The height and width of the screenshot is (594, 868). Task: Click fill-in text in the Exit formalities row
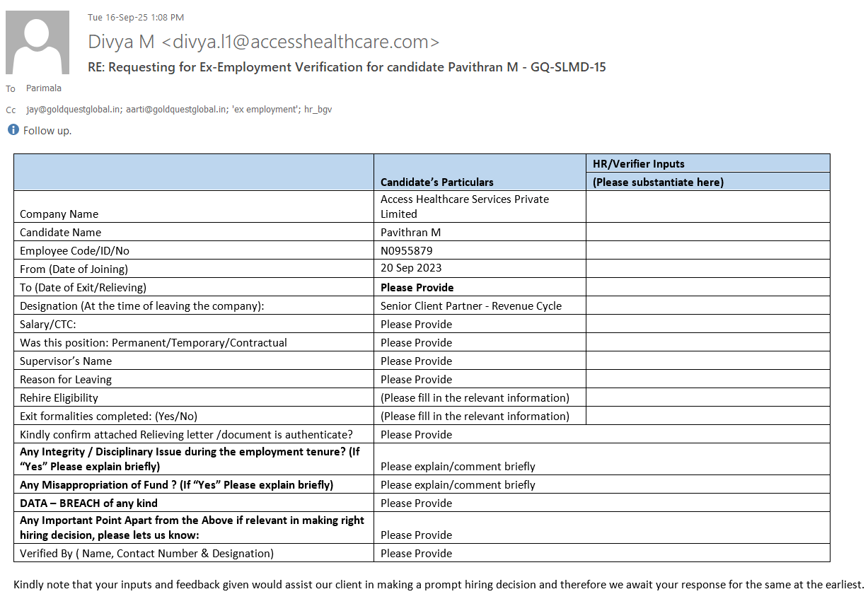(475, 416)
